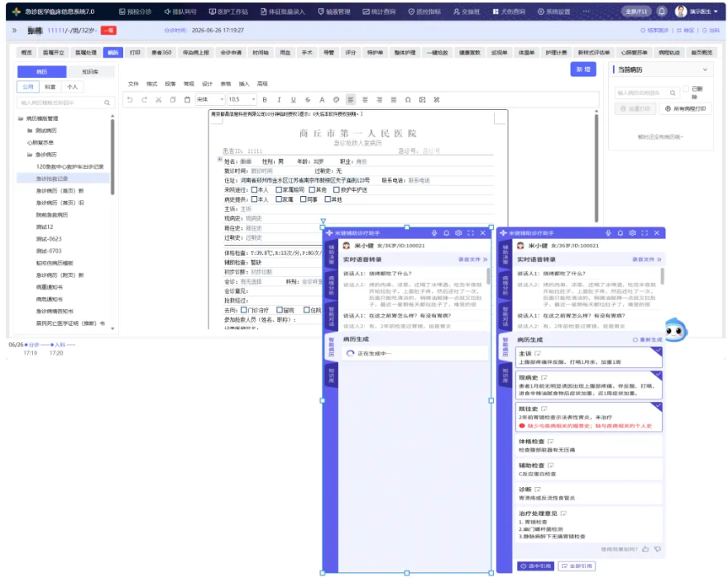The image size is (728, 588).
Task: Click the notification bell in top navigation bar
Action: [x=662, y=11]
